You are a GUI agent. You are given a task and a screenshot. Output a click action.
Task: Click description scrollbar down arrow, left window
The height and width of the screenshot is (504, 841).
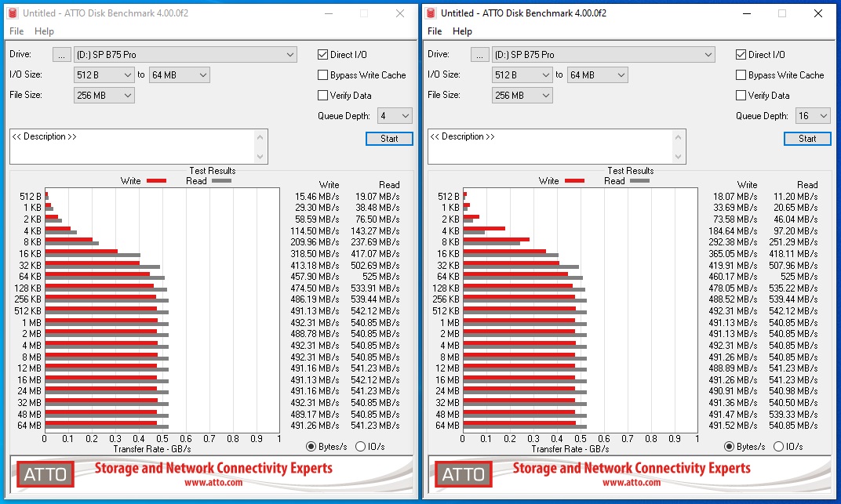pos(260,157)
